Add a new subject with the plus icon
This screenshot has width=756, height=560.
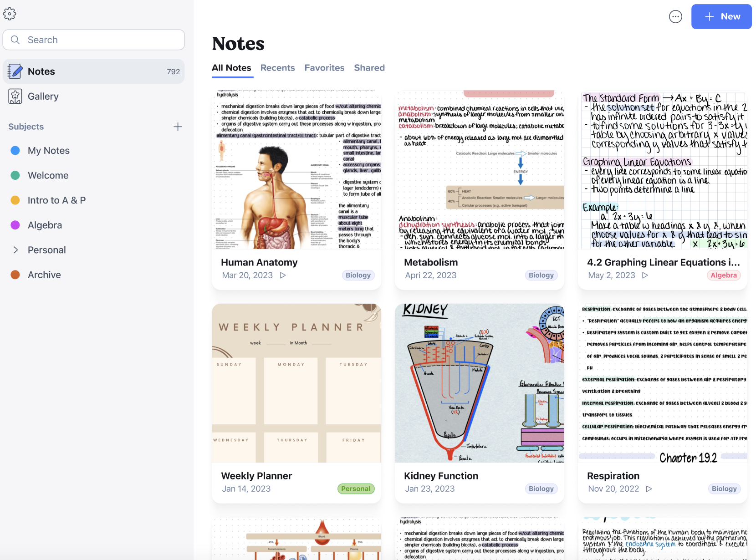[178, 127]
